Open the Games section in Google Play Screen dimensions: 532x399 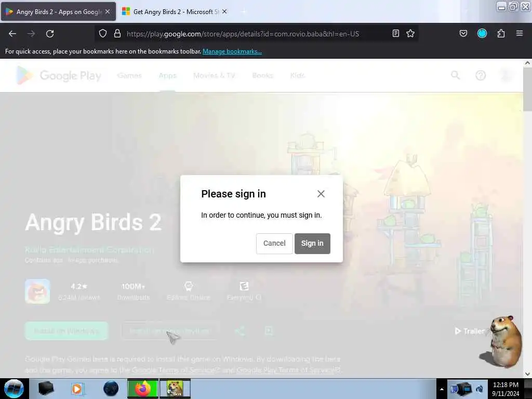[129, 75]
